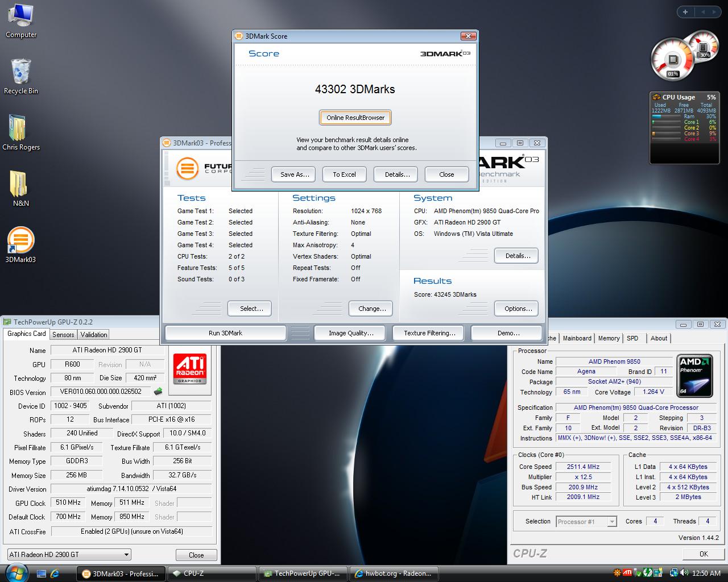Viewport: 728px width, 582px height.
Task: Click Show Desktop in Quick Launch
Action: pyautogui.click(x=42, y=573)
